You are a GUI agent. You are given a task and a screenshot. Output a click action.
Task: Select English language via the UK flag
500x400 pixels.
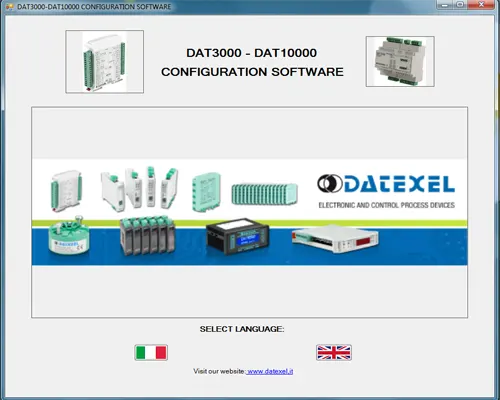click(334, 352)
